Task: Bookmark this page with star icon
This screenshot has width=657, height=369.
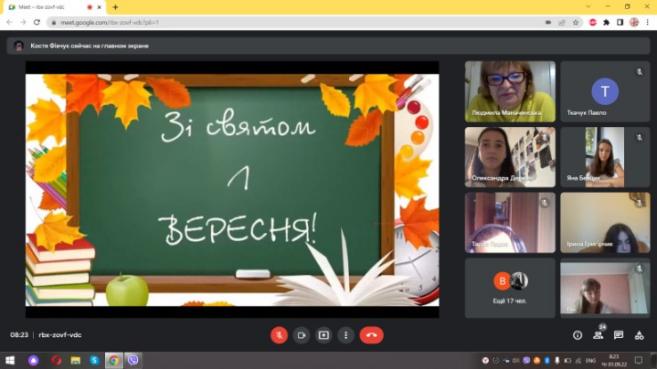Action: pyautogui.click(x=576, y=22)
